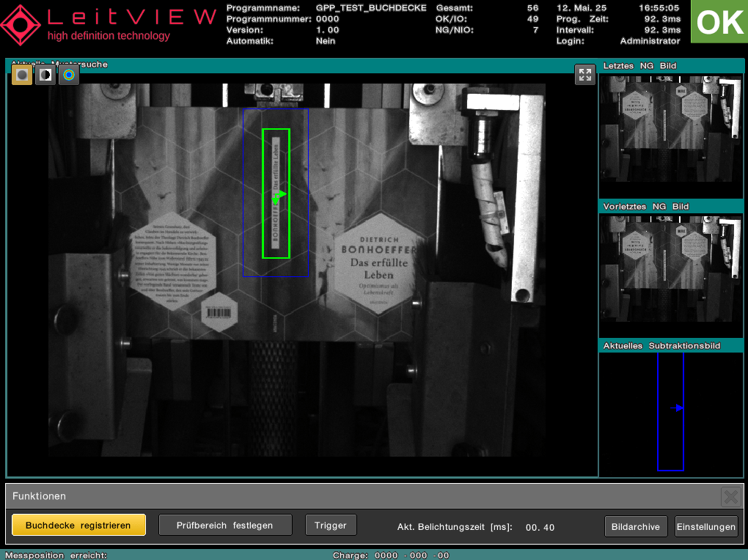The image size is (748, 560).
Task: Click the date 12. Mai. 25
Action: 582,8
